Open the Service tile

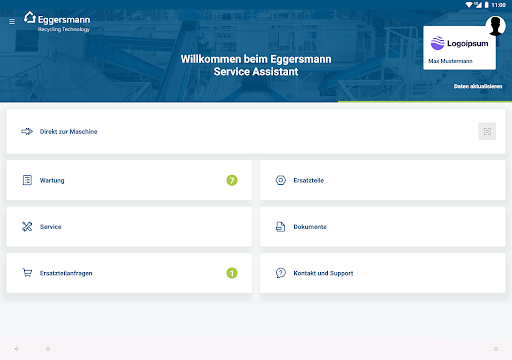tap(129, 227)
